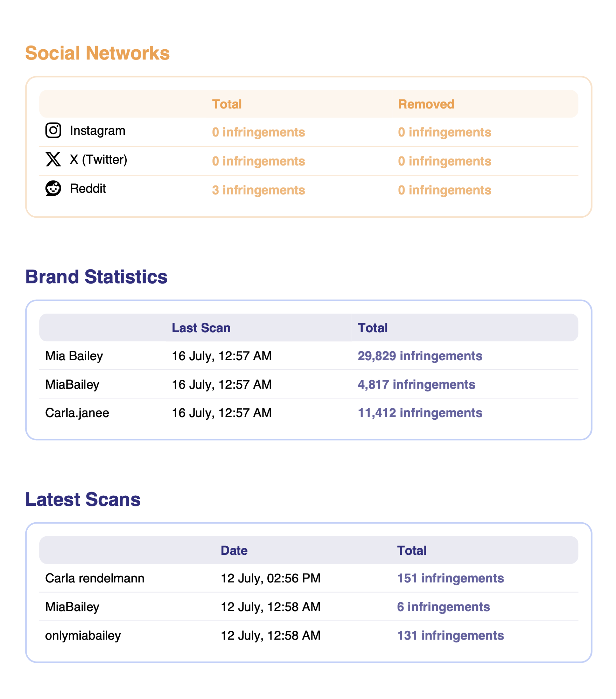The width and height of the screenshot is (616, 699).
Task: Open the 151 infringements link
Action: tap(450, 578)
